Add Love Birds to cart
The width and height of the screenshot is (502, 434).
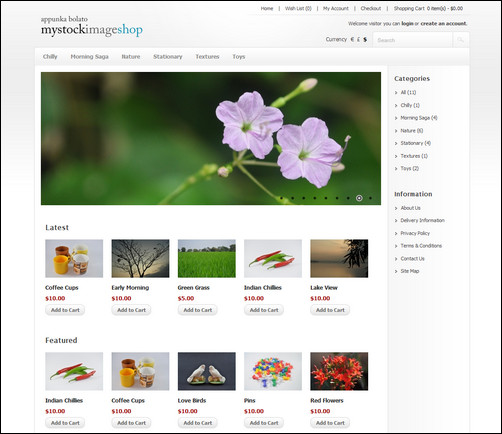(198, 423)
